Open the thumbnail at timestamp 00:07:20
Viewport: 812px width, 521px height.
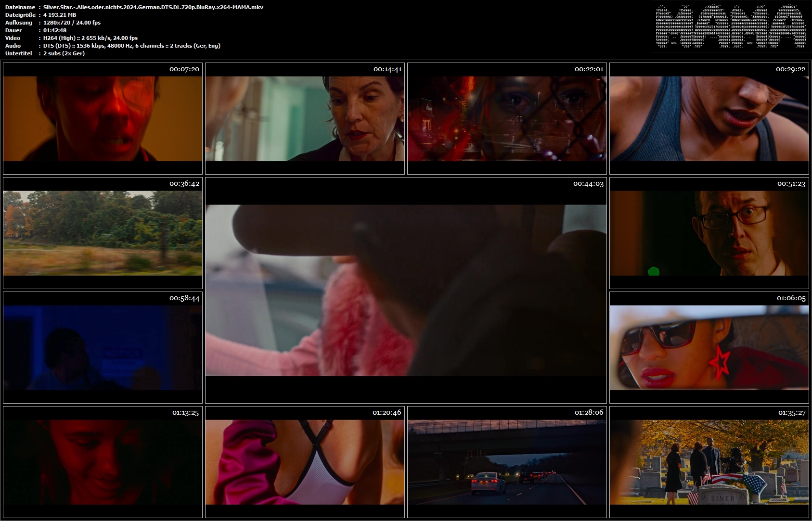tap(103, 118)
